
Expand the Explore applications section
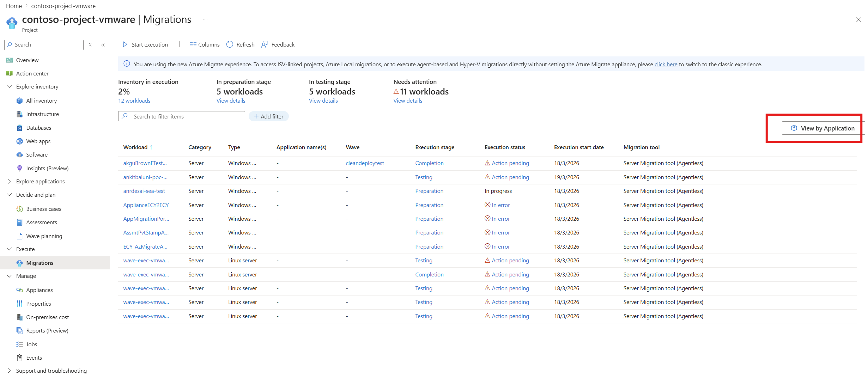coord(10,182)
